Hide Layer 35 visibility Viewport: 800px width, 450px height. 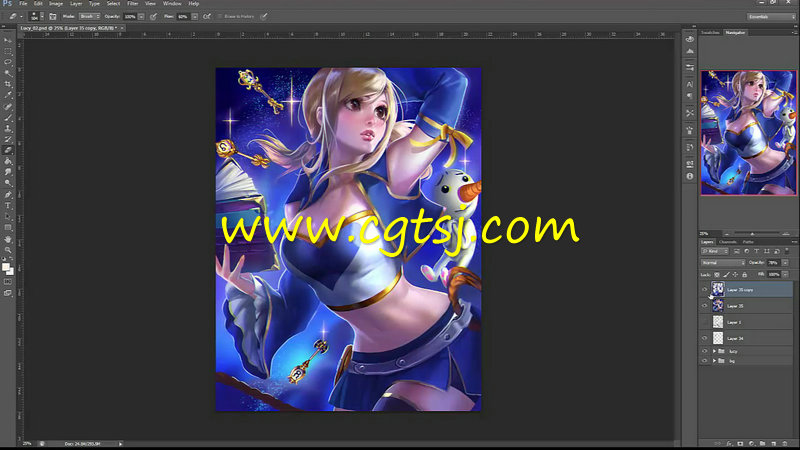(705, 306)
